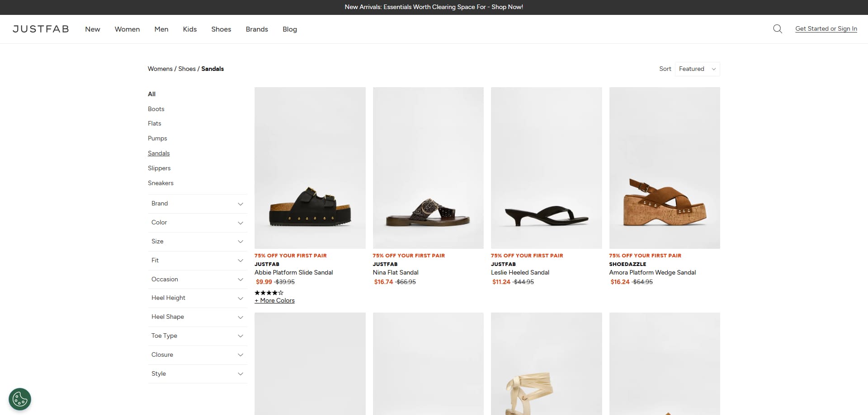Open the Sort Featured dropdown

[697, 69]
